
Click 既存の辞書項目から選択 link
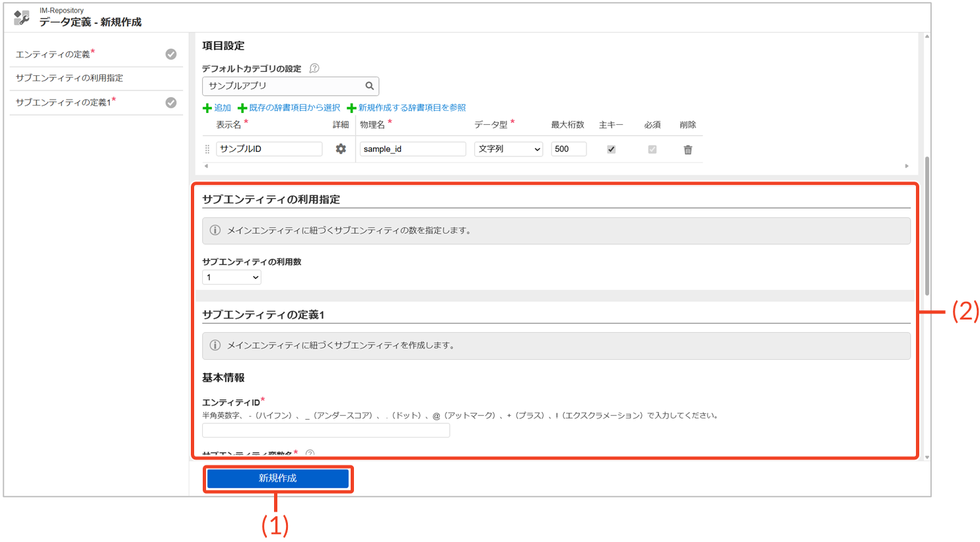(x=294, y=108)
